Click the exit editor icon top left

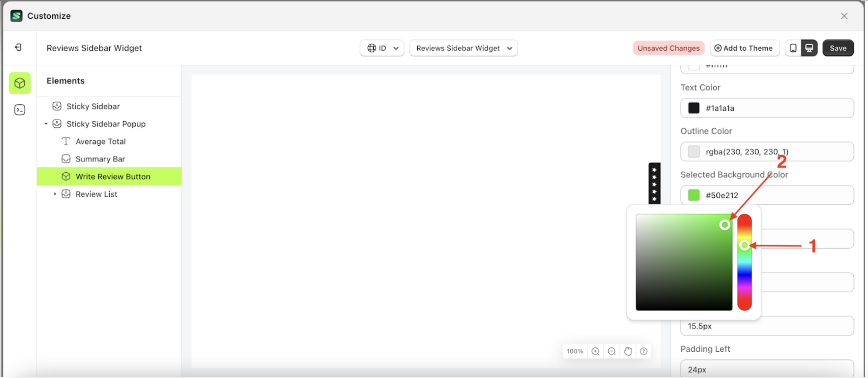point(18,47)
